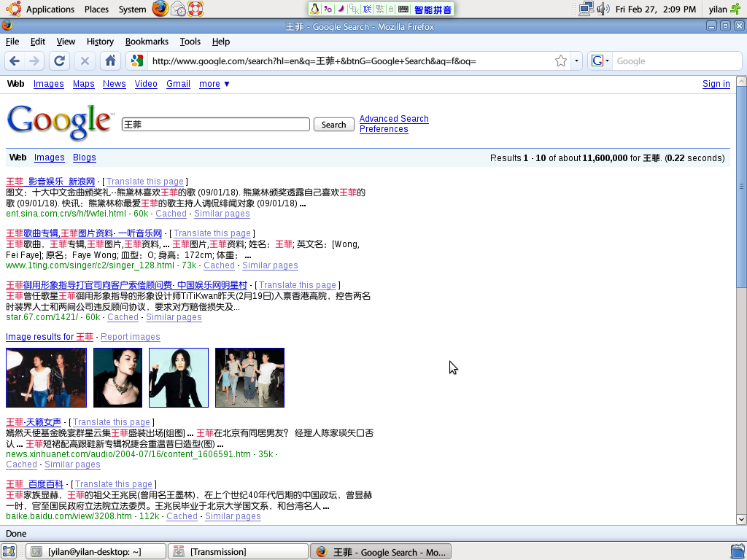Image resolution: width=747 pixels, height=560 pixels.
Task: Bookmark this page with the star icon
Action: [x=561, y=61]
